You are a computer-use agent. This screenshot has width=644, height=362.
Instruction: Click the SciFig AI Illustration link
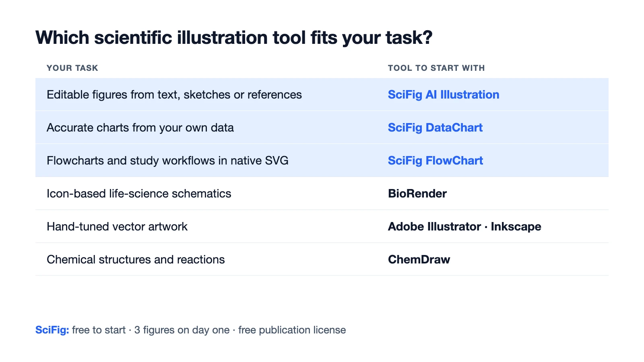click(444, 95)
